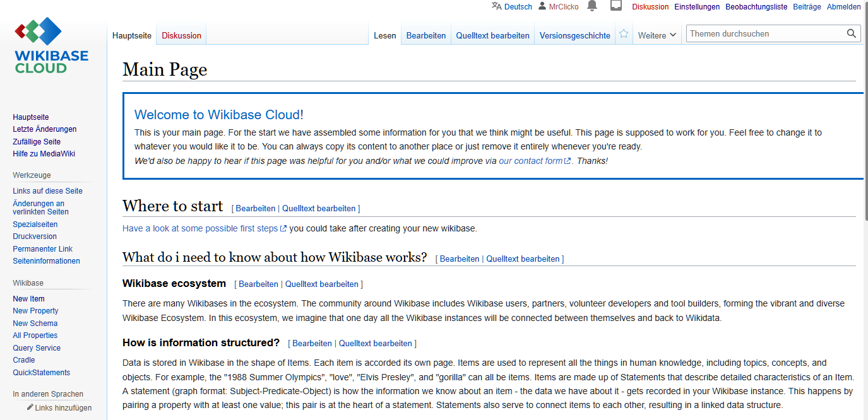Click Bearbeiten next to Wikibase ecosystem
868x420 pixels.
258,284
